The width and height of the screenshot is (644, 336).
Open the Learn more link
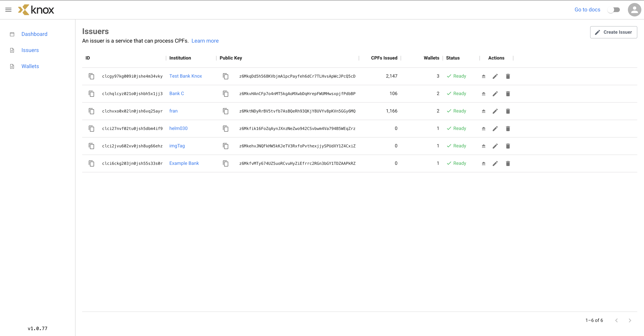point(205,41)
